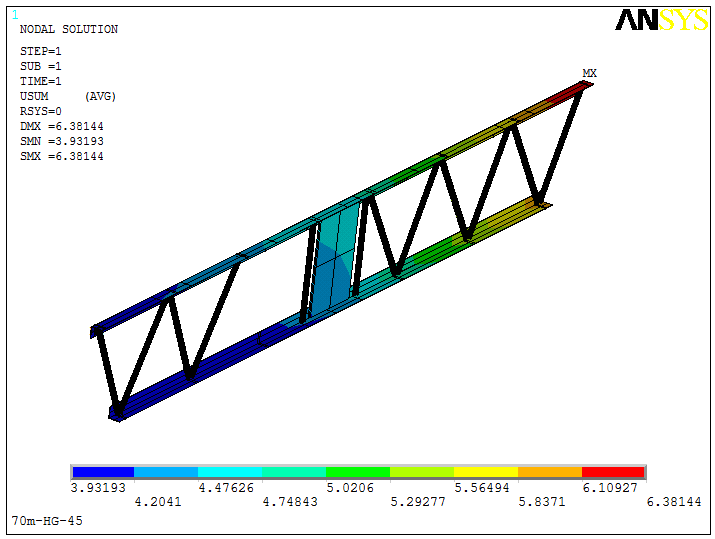
Task: Click the SMX =6.38144 value
Action: pos(62,156)
